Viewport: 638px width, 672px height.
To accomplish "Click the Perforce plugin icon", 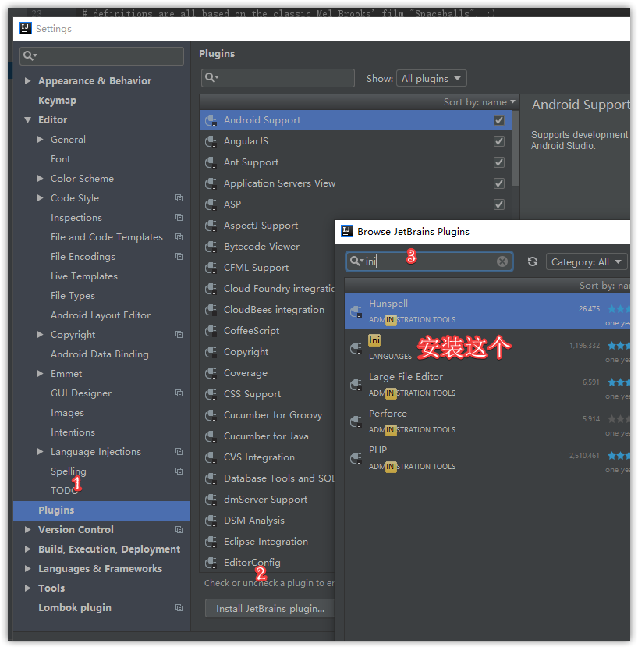I will [356, 421].
